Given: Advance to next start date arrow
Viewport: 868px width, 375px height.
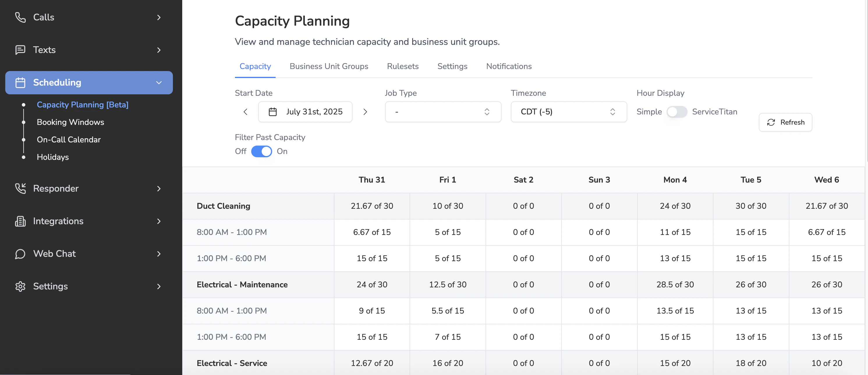Looking at the screenshot, I should coord(365,112).
